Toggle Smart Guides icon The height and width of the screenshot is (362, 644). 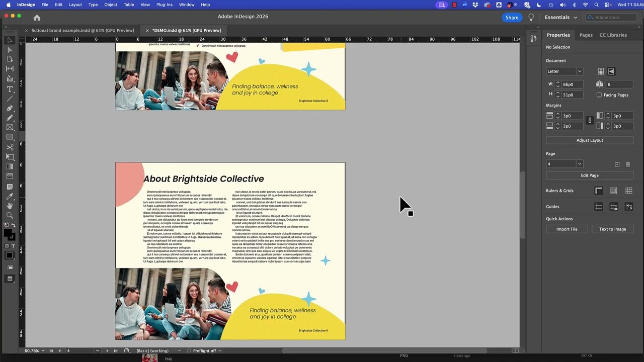coord(629,207)
